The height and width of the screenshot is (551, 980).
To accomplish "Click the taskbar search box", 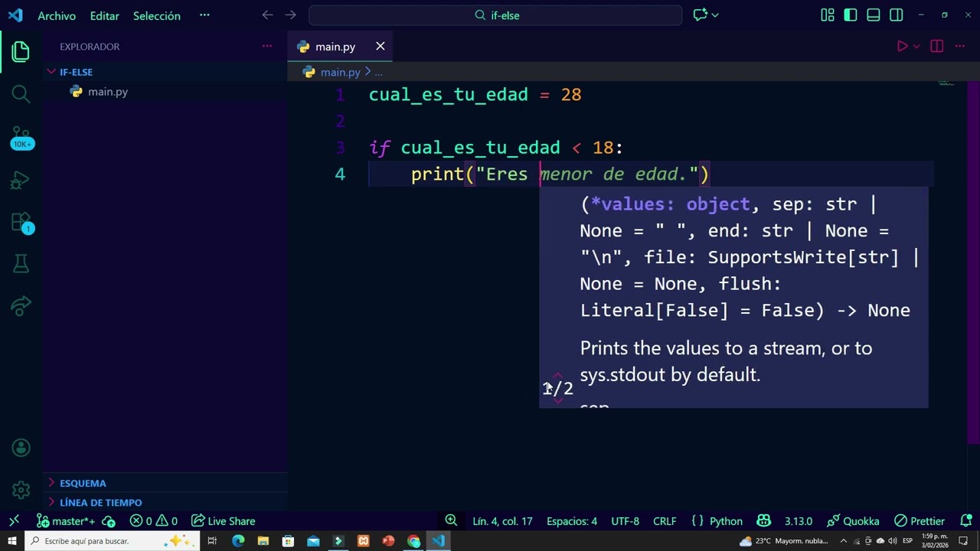I will (112, 541).
